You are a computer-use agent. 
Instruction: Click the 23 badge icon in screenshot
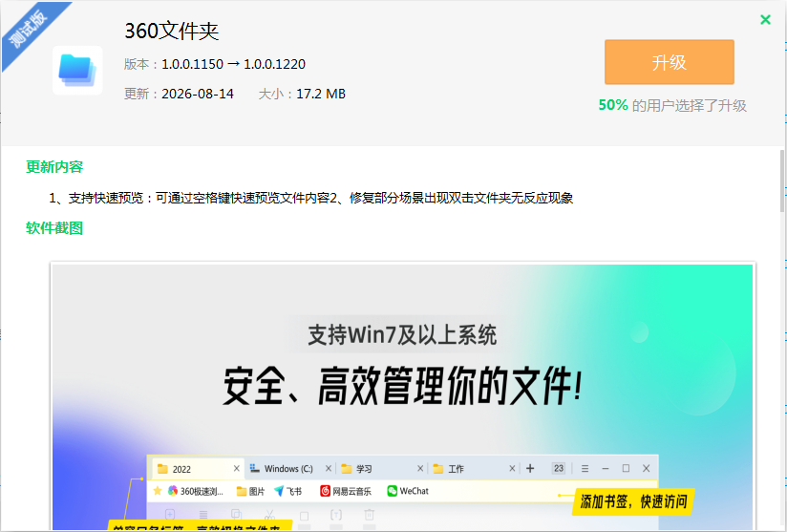point(559,468)
